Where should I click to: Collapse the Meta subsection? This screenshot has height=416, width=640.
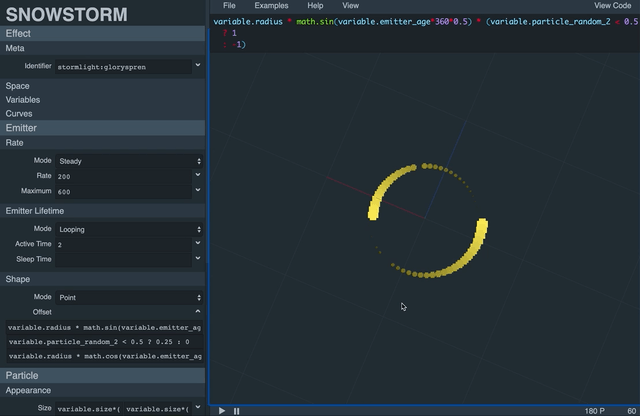[x=102, y=48]
